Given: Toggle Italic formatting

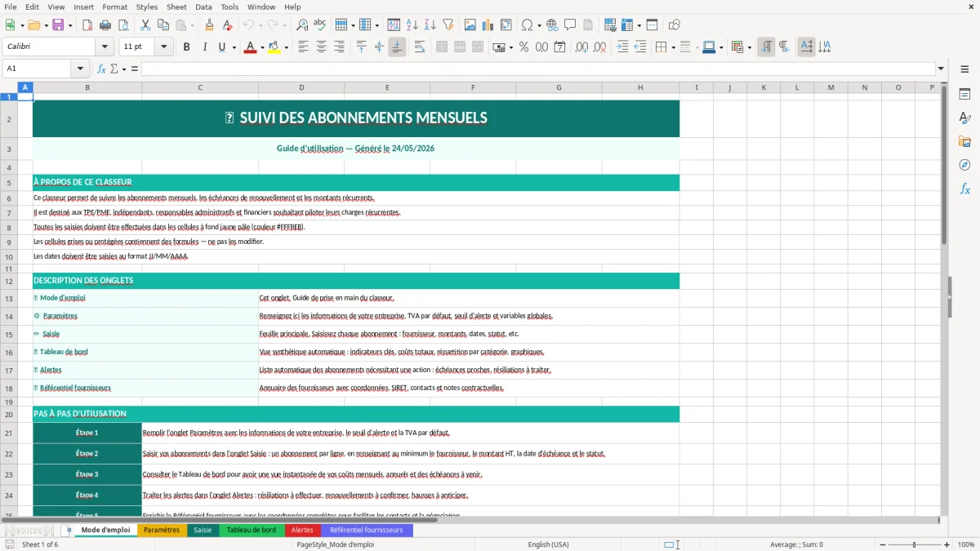Looking at the screenshot, I should click(204, 47).
